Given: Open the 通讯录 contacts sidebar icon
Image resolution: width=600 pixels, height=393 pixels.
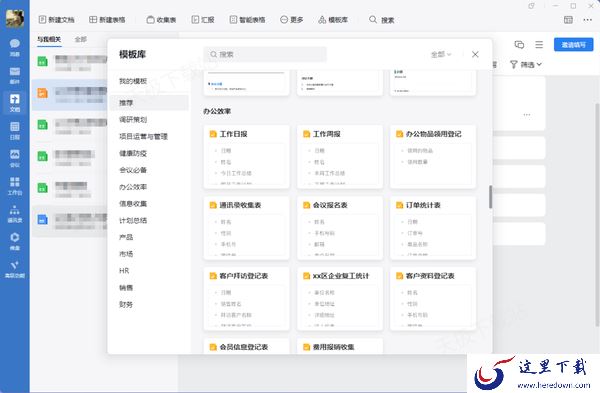Looking at the screenshot, I should click(x=15, y=214).
